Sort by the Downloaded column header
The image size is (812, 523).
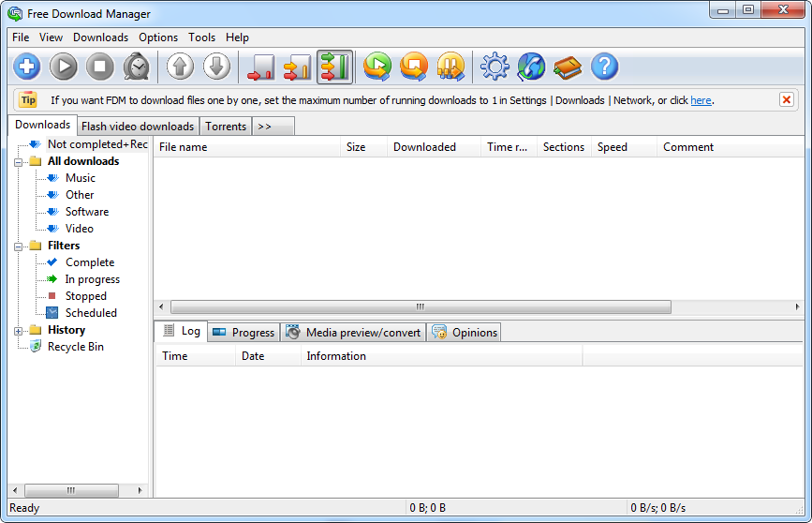point(434,147)
